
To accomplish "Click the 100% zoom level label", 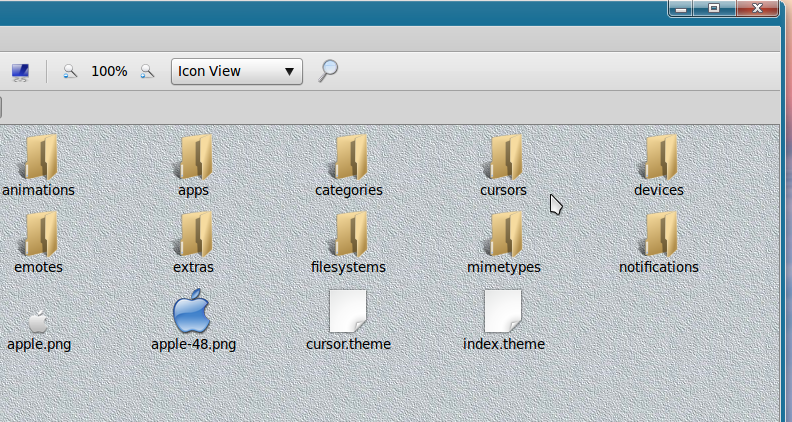I will (x=109, y=72).
